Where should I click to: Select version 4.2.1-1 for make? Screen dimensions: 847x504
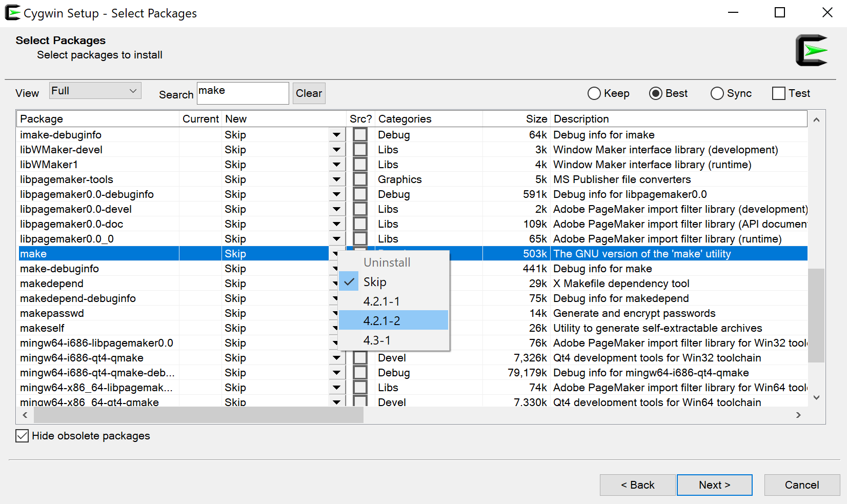[x=381, y=301]
